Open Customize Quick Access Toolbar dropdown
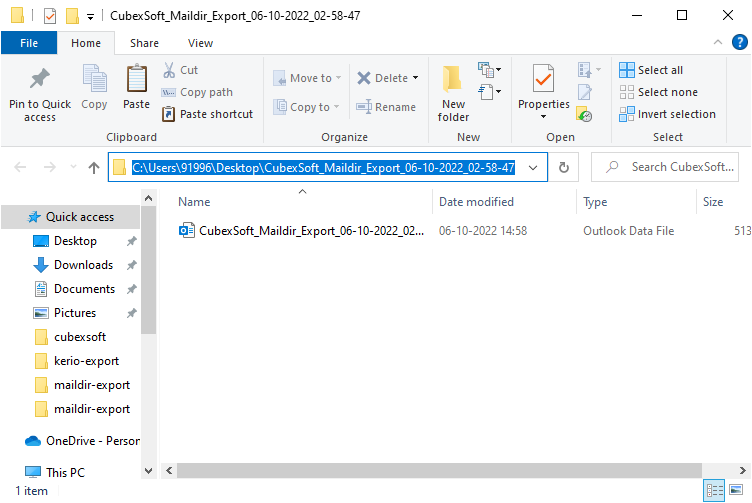752x503 pixels. tap(90, 17)
